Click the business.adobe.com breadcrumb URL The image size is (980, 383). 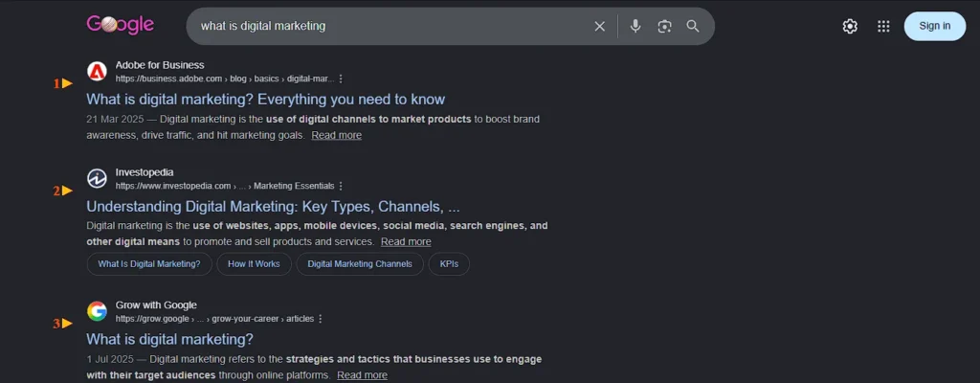tap(225, 79)
